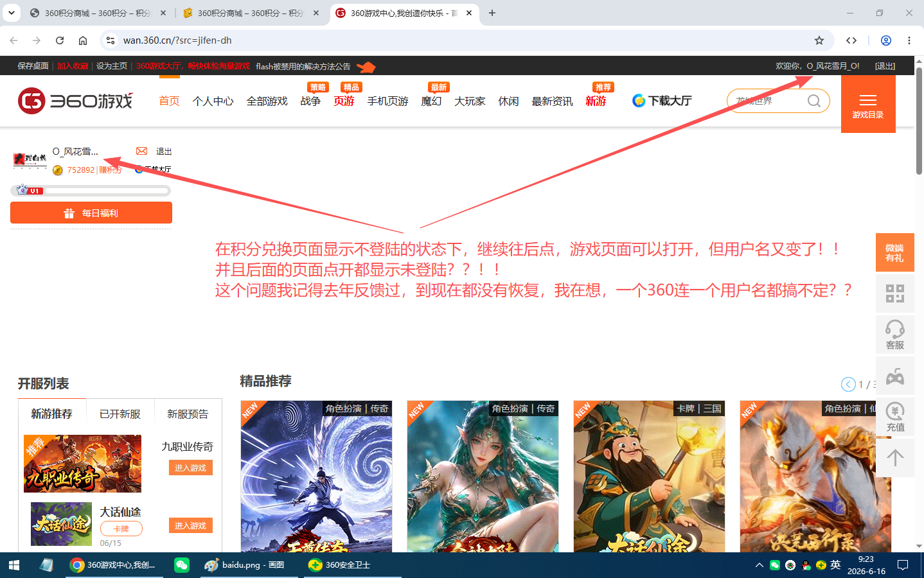924x578 pixels.
Task: Open the mail envelope icon
Action: [142, 152]
